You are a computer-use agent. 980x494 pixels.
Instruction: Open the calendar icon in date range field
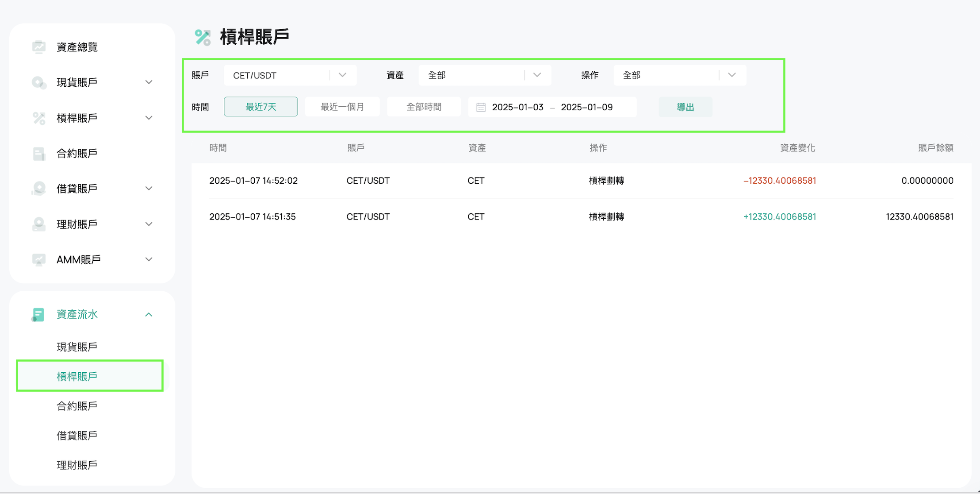[481, 107]
